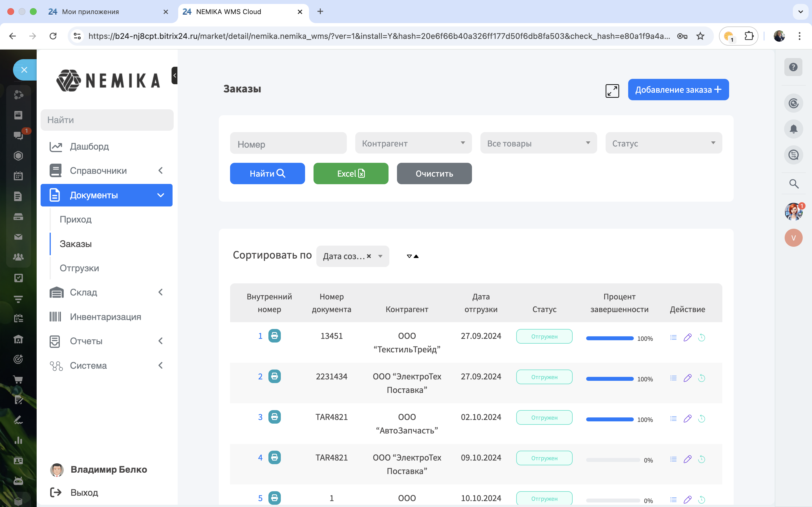Click the help question mark icon
The width and height of the screenshot is (812, 507).
coord(793,67)
